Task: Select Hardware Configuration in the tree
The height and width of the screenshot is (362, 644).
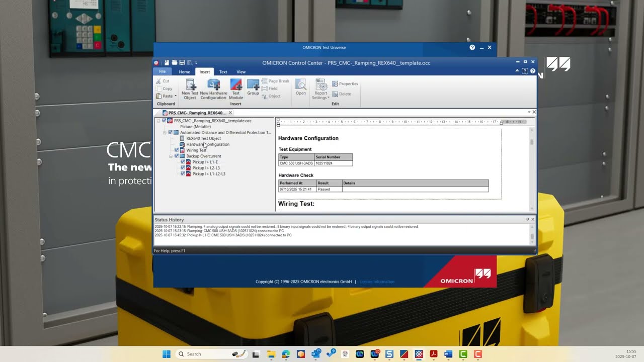Action: click(208, 144)
